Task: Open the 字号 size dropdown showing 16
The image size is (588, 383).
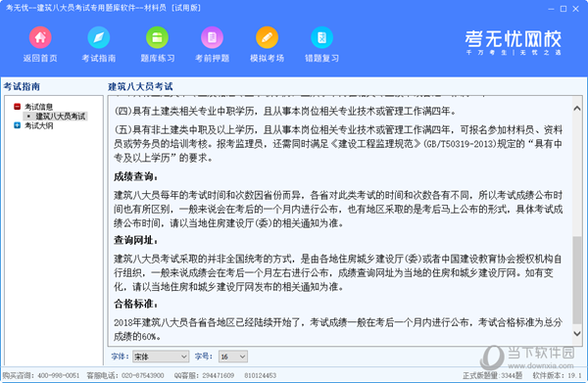Action: (233, 357)
